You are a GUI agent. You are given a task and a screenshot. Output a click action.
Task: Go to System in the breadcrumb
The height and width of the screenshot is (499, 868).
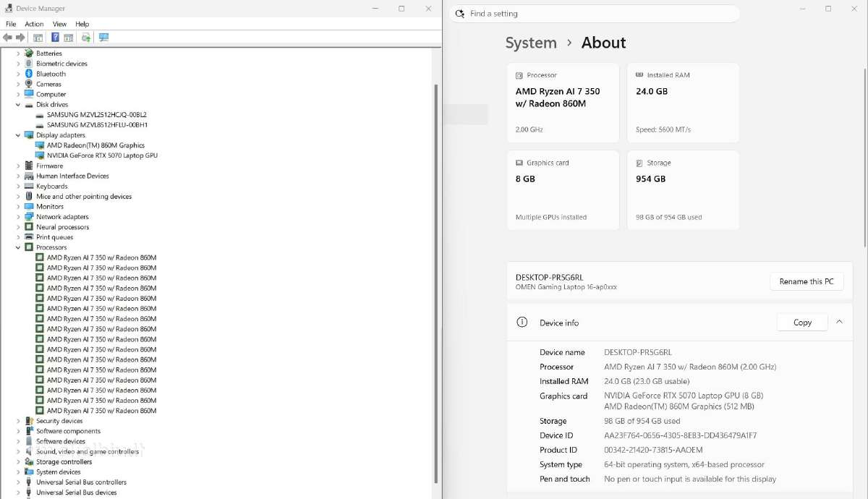[x=531, y=43]
